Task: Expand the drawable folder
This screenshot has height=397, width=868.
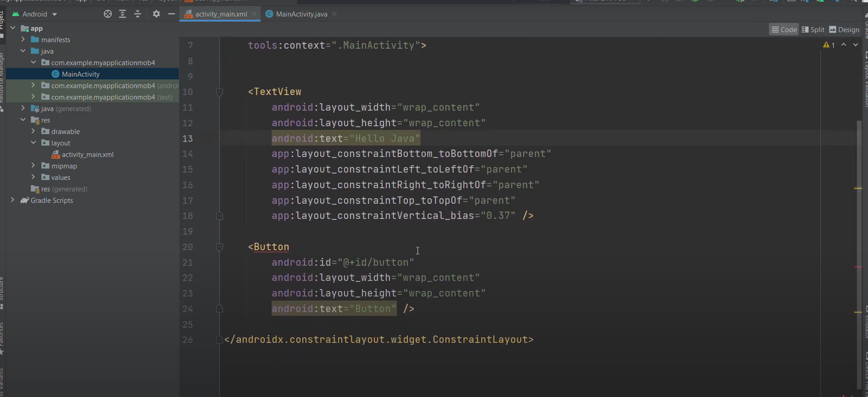Action: coord(33,132)
